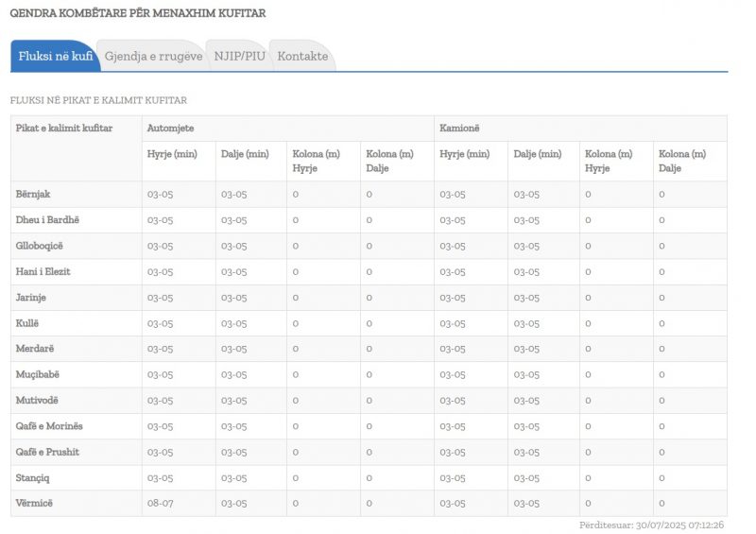Click Hyrje (min) header under Automjete
The height and width of the screenshot is (534, 756).
click(x=172, y=154)
